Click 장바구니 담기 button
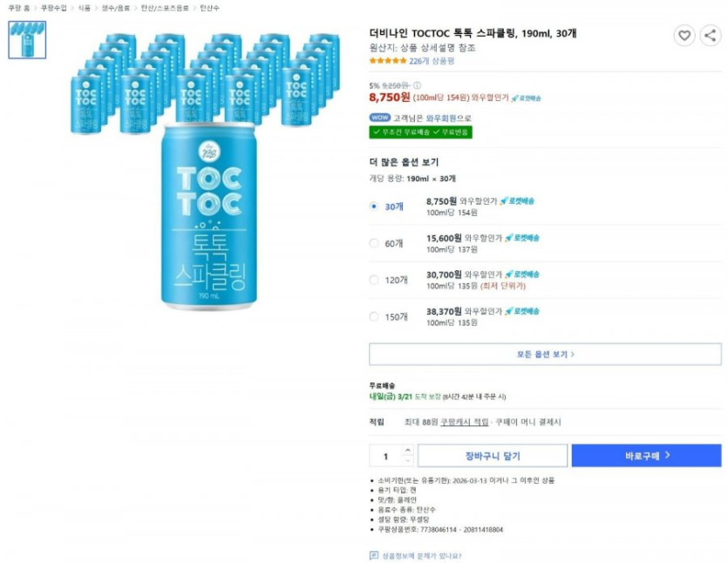 [492, 455]
